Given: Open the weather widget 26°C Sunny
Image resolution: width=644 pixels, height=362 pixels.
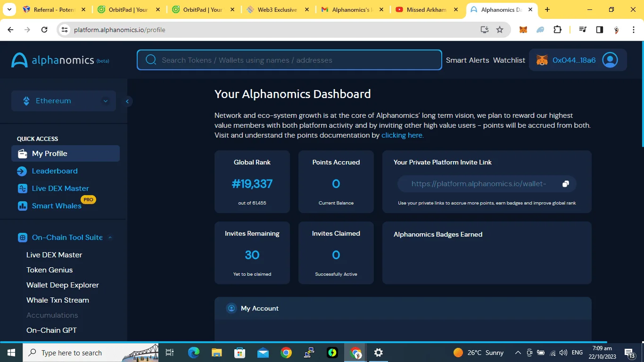Looking at the screenshot, I should [479, 353].
